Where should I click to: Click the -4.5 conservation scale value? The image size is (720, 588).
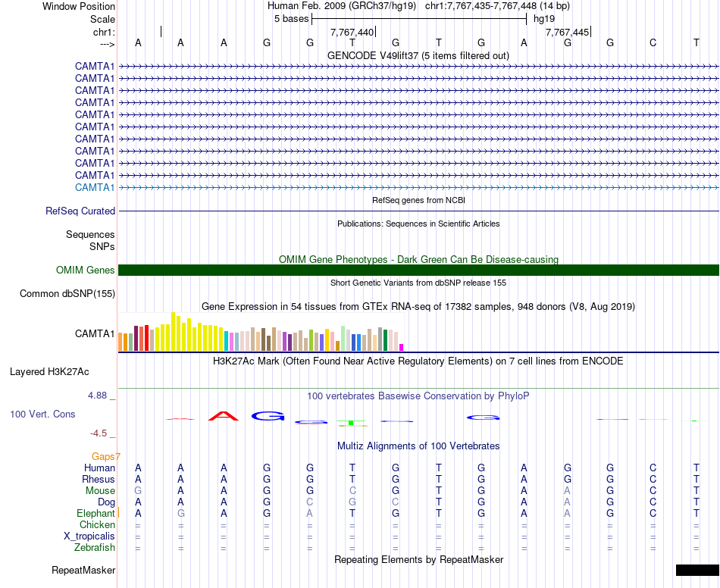(x=99, y=433)
